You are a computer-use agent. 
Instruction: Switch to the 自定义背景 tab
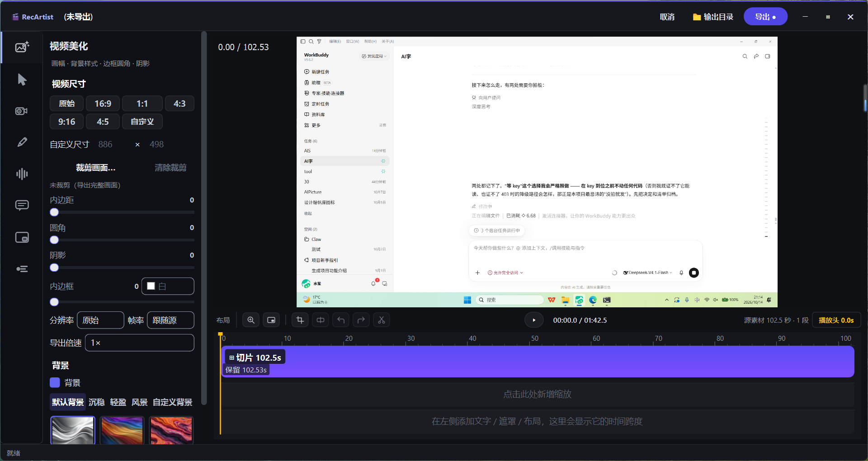(x=173, y=402)
